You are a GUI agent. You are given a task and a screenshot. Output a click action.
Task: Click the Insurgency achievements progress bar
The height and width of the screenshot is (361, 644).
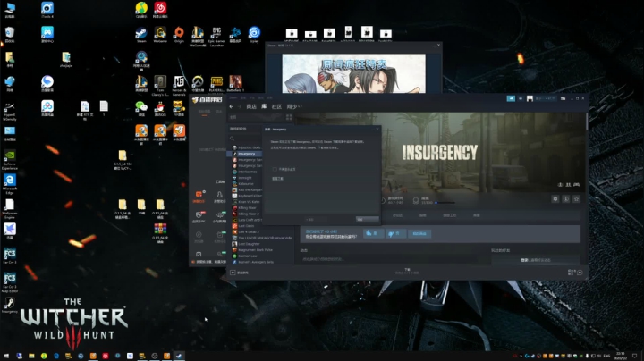pos(445,203)
